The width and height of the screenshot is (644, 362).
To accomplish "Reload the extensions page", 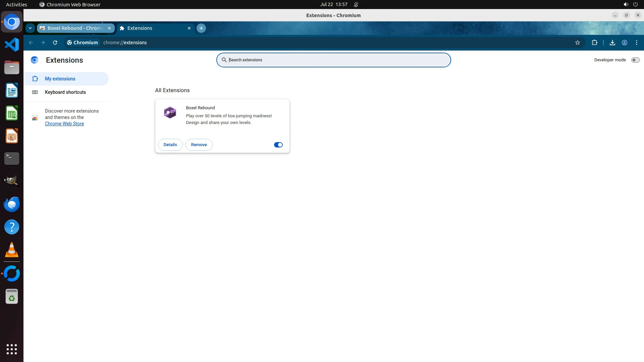I will tap(55, 43).
